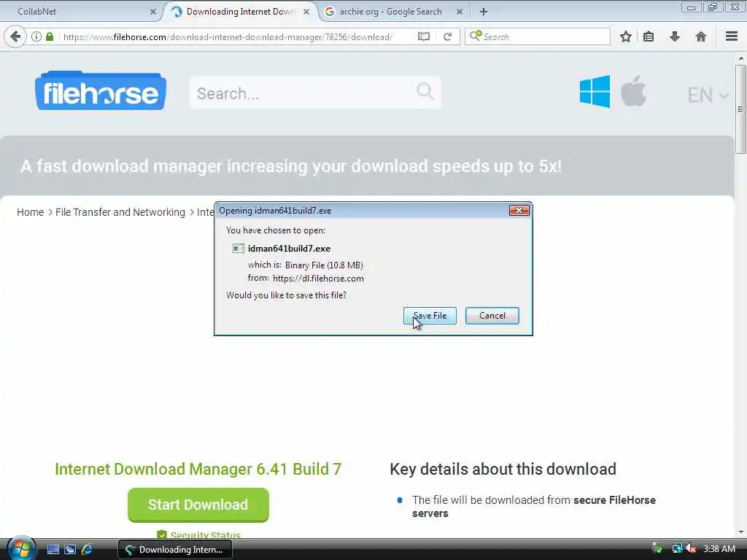The image size is (747, 560).
Task: Go to browser home page icon
Action: click(701, 36)
